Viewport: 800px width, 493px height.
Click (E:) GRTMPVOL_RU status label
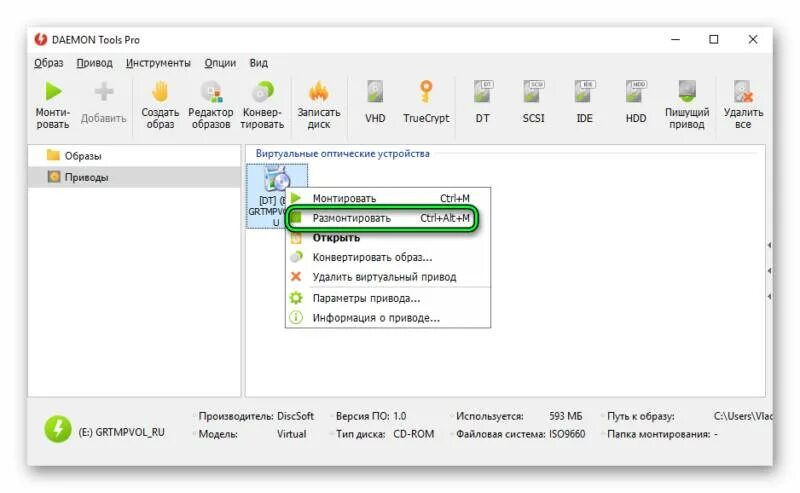coord(121,432)
